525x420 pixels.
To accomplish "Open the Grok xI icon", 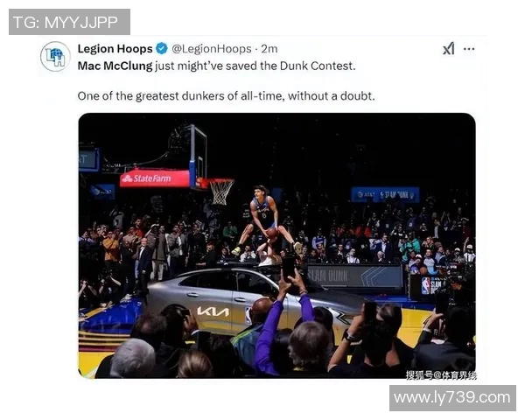I will click(449, 49).
